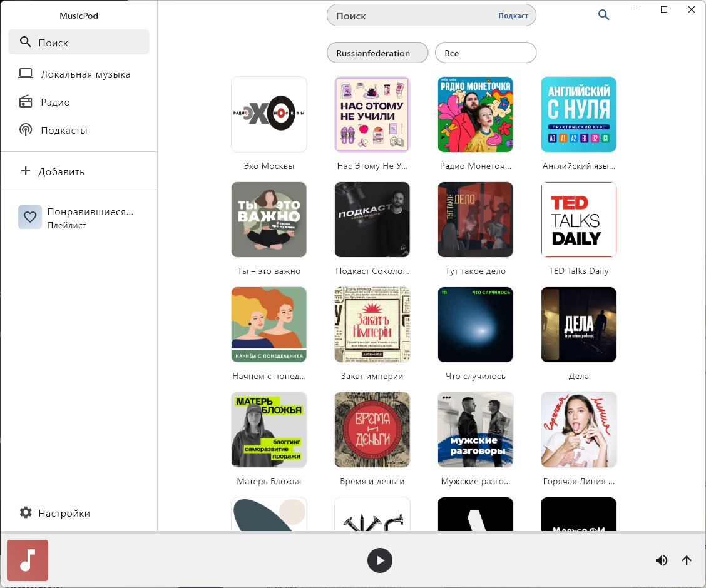Click the magnifier search icon in header
706x588 pixels.
click(603, 15)
